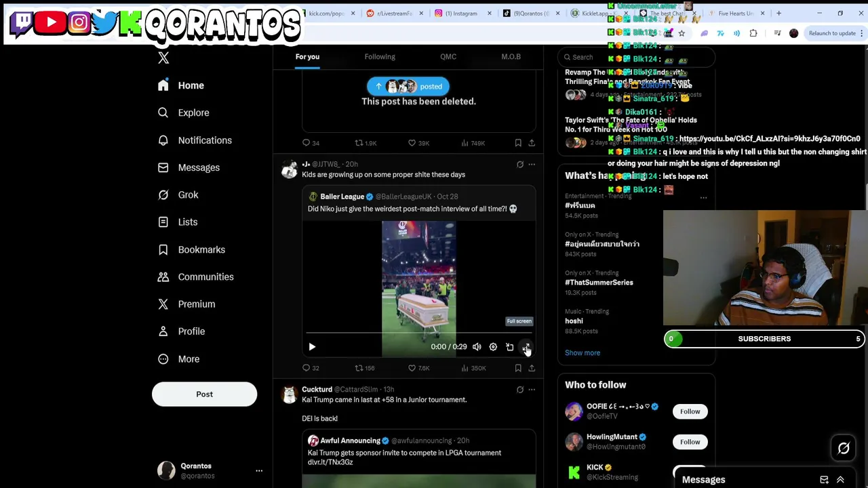The width and height of the screenshot is (868, 488).
Task: Play the Baller League video
Action: point(312,347)
